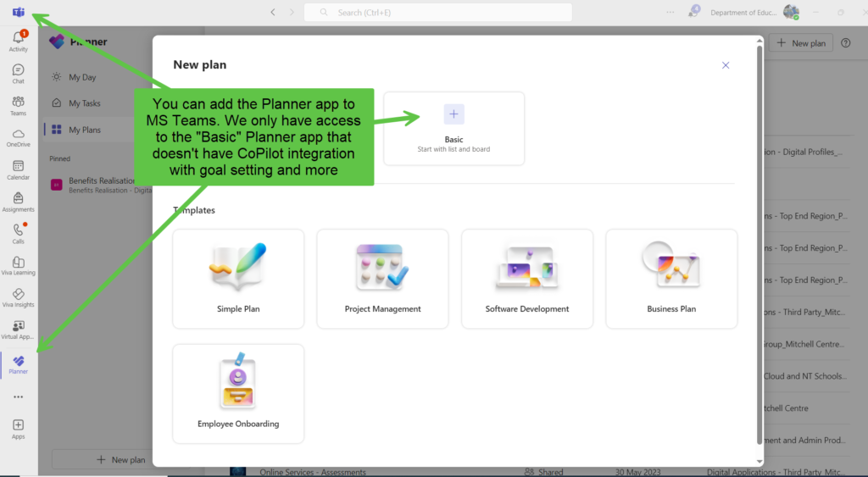This screenshot has width=868, height=477.
Task: Close the New plan dialog
Action: (726, 65)
